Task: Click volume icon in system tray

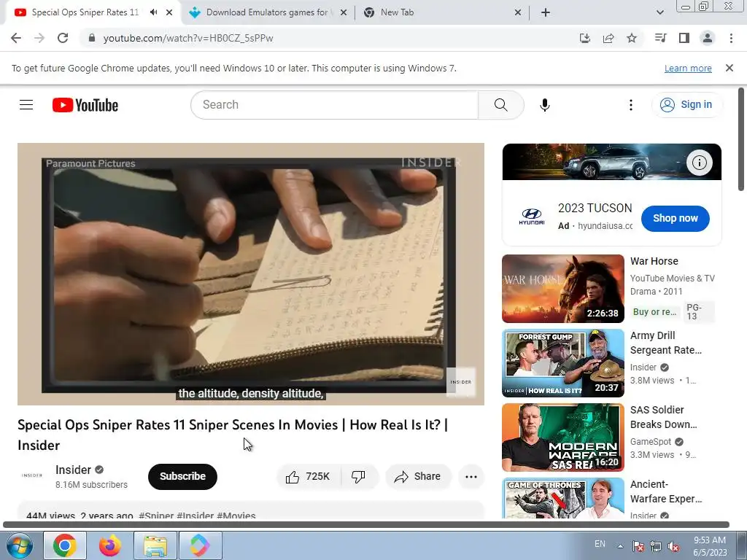Action: click(x=673, y=547)
